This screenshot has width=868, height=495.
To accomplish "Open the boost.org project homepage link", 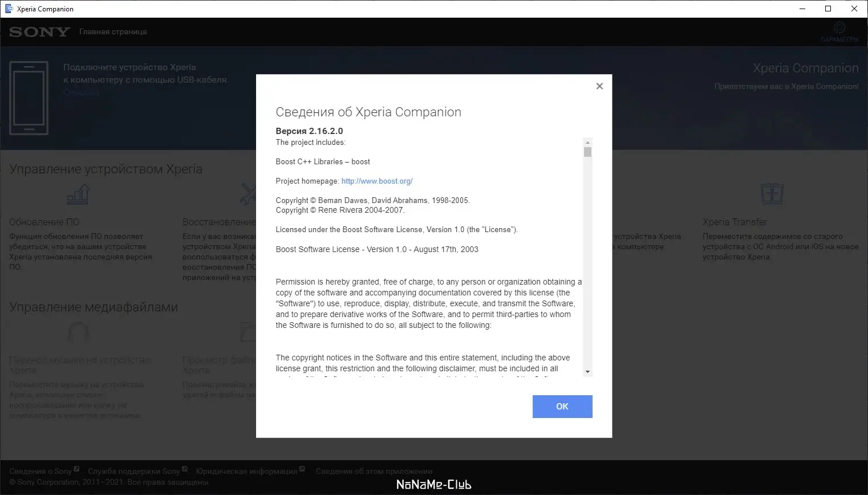I will (x=377, y=181).
